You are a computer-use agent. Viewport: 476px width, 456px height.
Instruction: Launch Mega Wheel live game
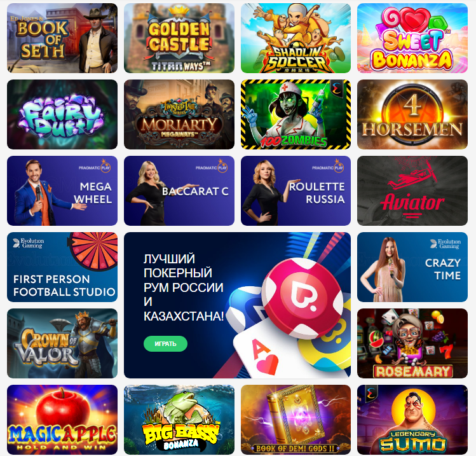[62, 191]
